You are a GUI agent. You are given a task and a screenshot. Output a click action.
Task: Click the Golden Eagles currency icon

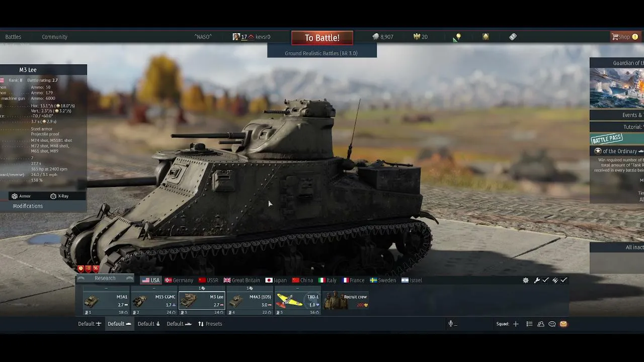417,37
